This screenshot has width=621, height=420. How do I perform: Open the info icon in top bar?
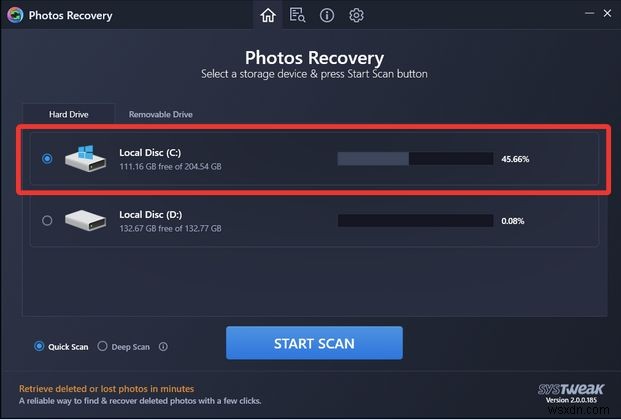click(327, 15)
